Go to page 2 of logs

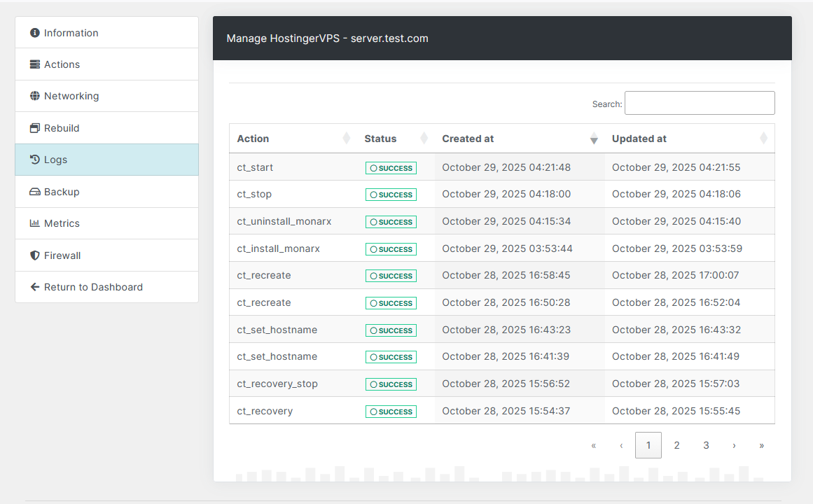click(x=676, y=444)
